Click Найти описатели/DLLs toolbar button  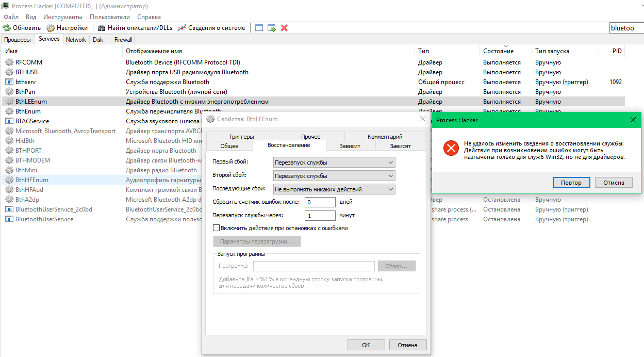click(x=134, y=28)
